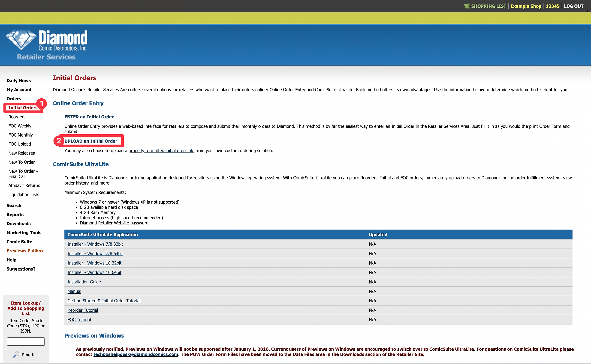Viewport: 591px width, 364px height.
Task: Click the ComicSuite UltraLite heading
Action: tap(81, 164)
